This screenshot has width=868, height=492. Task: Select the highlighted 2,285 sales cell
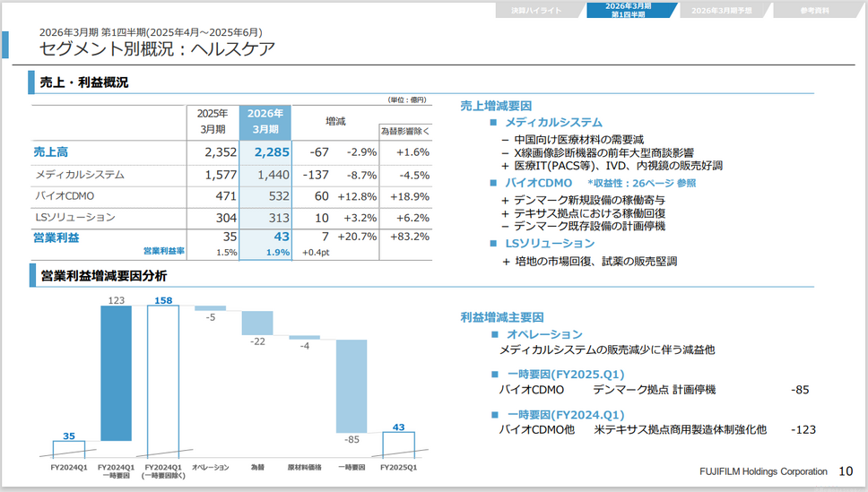click(272, 152)
